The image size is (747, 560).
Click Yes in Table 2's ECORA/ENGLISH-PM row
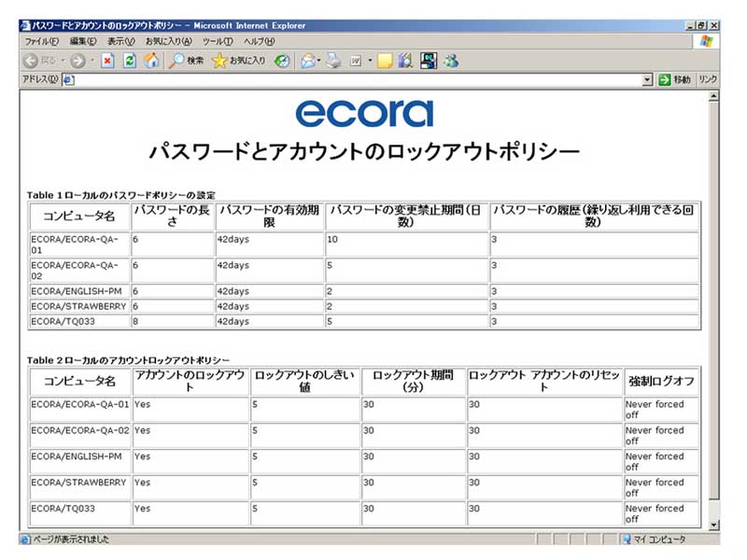coord(142,456)
